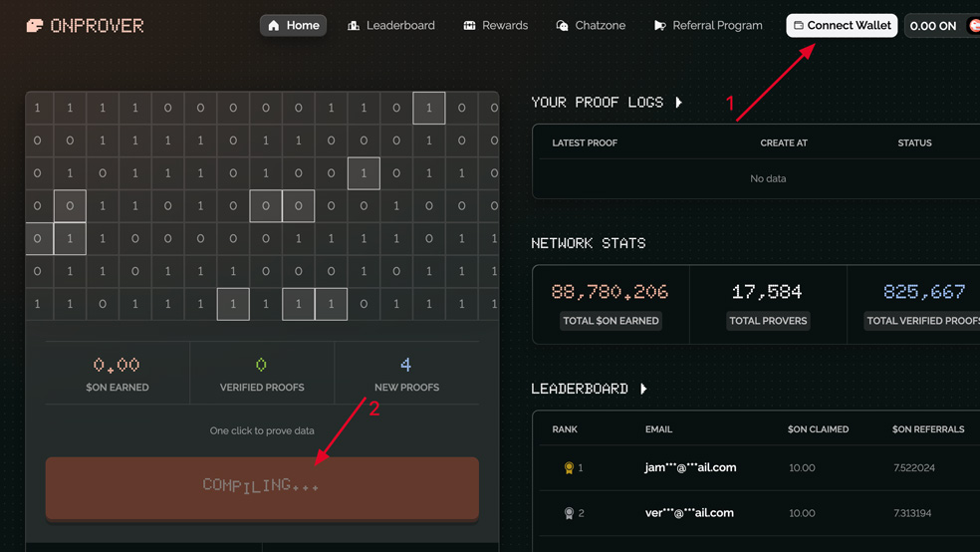Click the OnProver logo icon
The width and height of the screenshot is (980, 552).
pos(35,26)
